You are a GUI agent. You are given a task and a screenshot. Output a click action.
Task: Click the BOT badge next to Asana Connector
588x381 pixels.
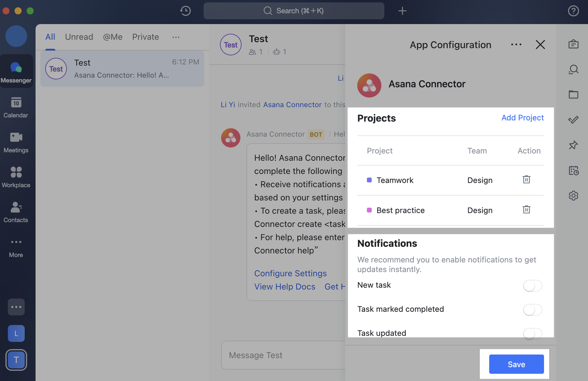[316, 135]
